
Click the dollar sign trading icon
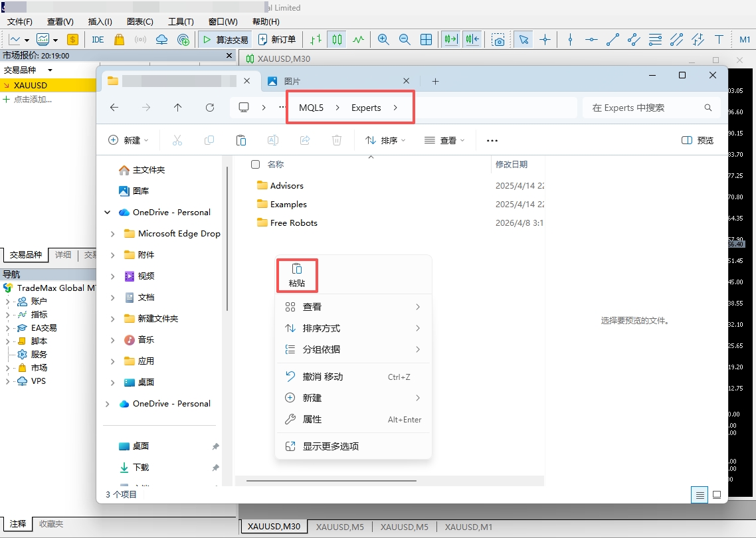point(72,40)
